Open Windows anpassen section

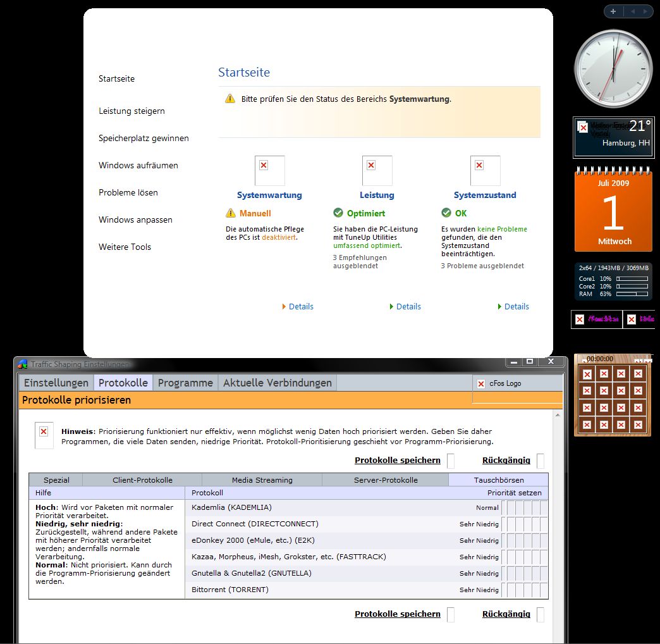(135, 220)
